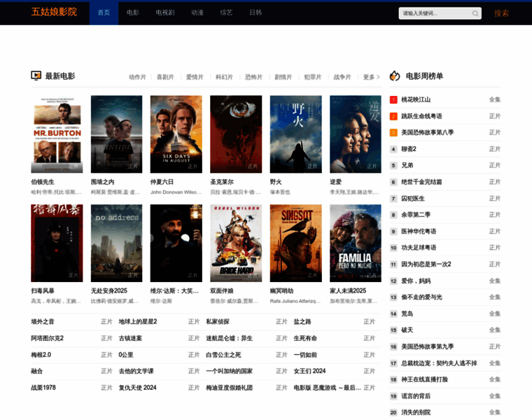Filter by 动作片 genre

pyautogui.click(x=137, y=77)
